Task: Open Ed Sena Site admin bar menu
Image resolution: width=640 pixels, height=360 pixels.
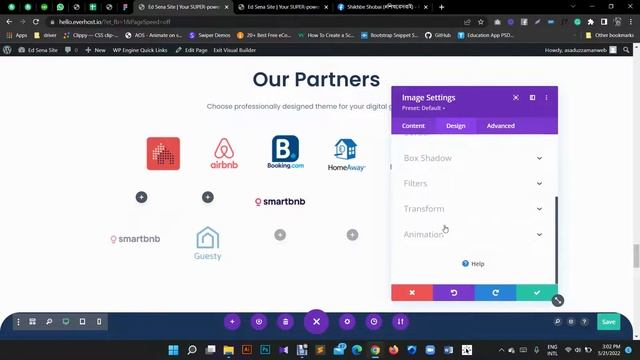Action: click(38, 50)
